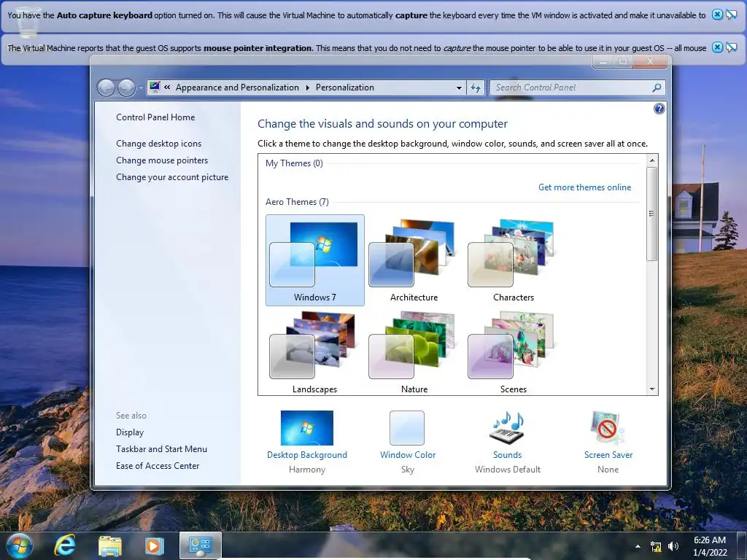
Task: Click the Screen Saver link text
Action: click(608, 455)
